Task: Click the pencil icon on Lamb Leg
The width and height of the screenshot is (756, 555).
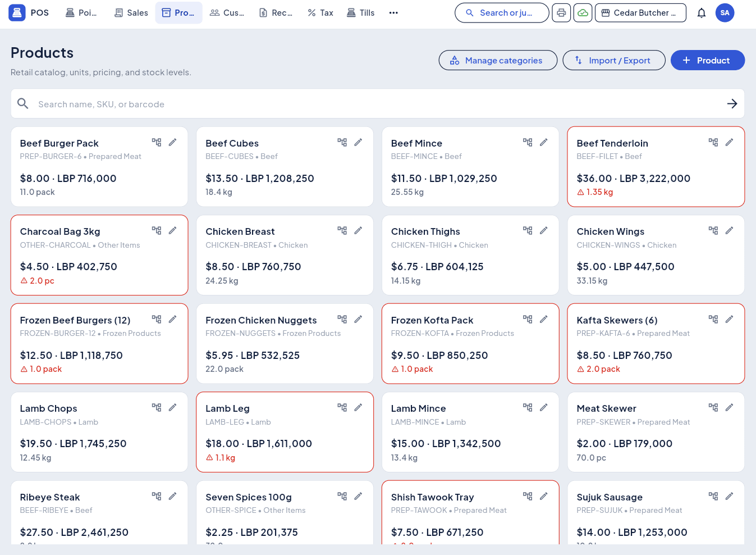Action: [x=359, y=407]
